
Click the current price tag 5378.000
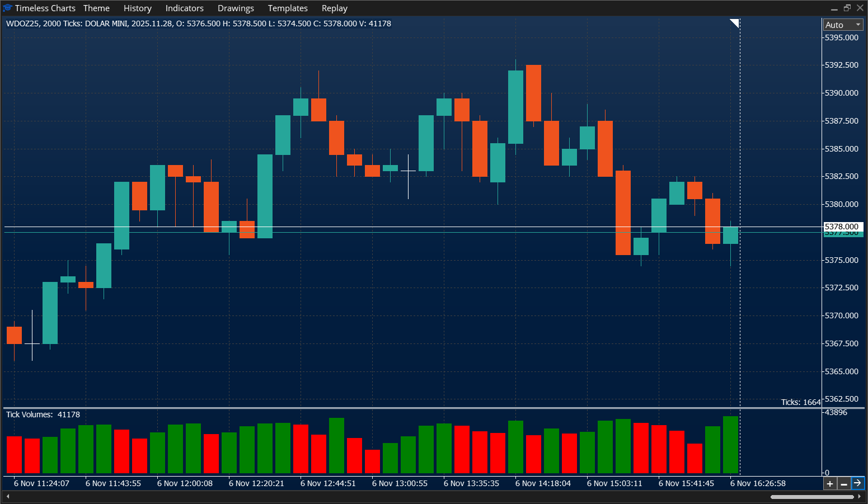coord(841,227)
